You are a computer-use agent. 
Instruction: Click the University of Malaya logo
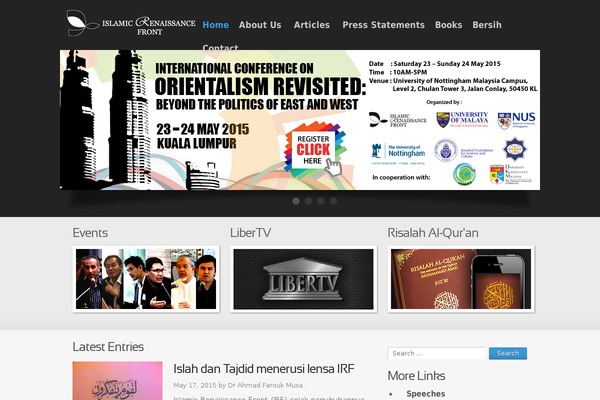pyautogui.click(x=462, y=120)
